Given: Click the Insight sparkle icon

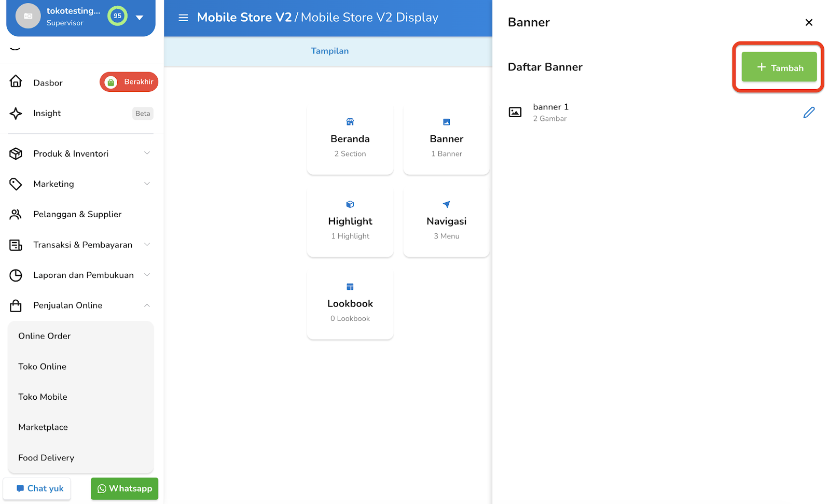Looking at the screenshot, I should click(16, 113).
